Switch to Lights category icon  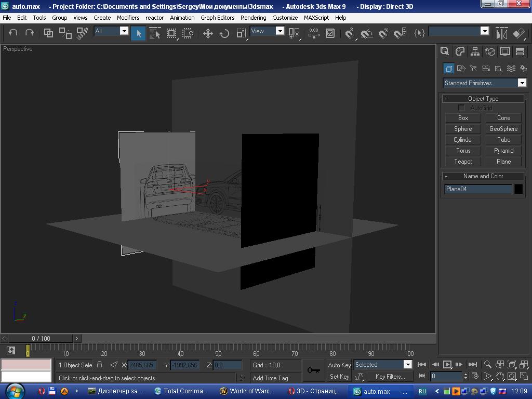473,68
